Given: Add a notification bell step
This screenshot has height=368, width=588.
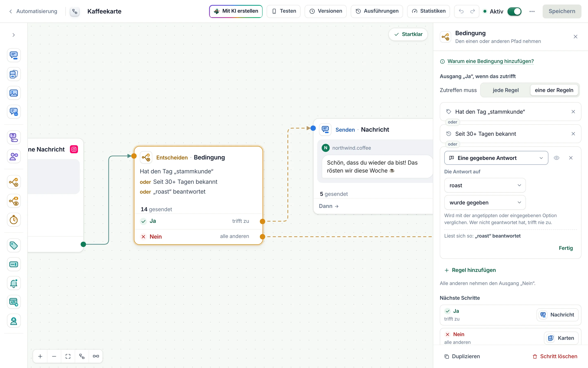Looking at the screenshot, I should point(14,283).
